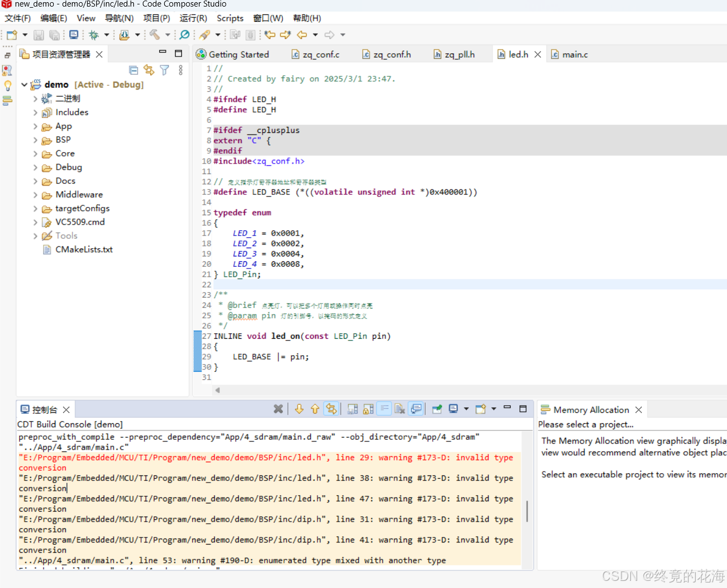Collapse the demo project node

coord(24,85)
